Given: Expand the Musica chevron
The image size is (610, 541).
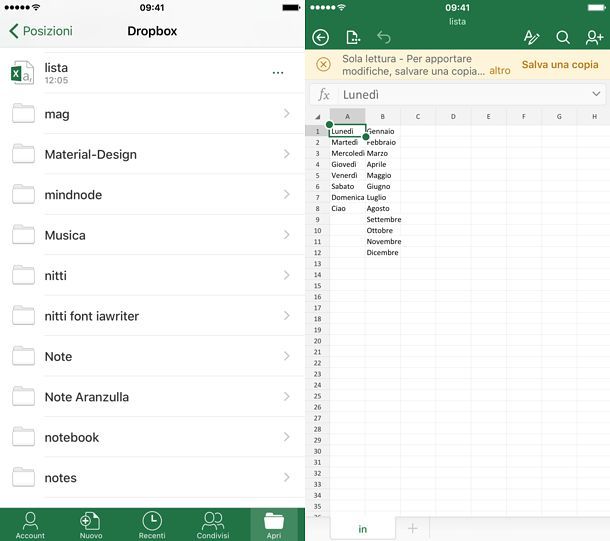Looking at the screenshot, I should [287, 235].
